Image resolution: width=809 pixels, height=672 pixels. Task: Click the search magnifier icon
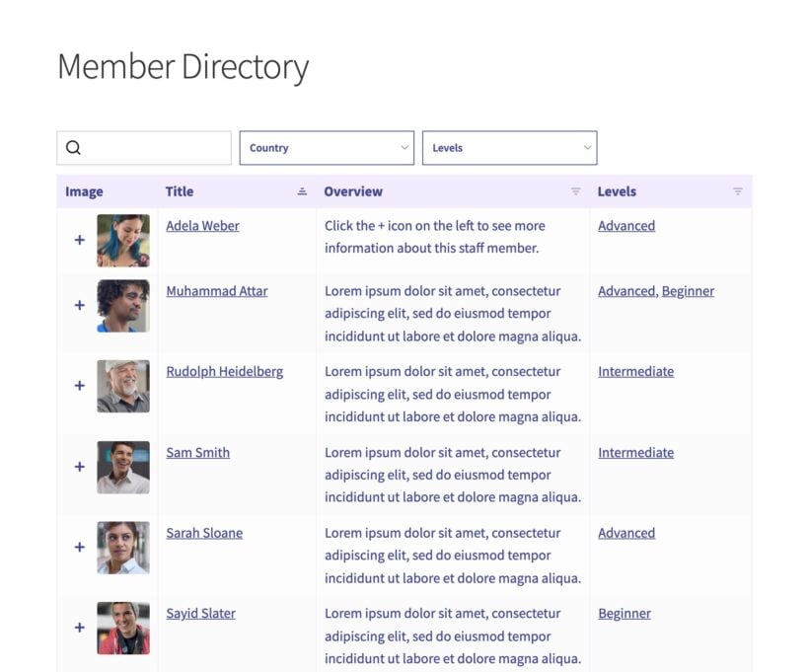tap(73, 148)
